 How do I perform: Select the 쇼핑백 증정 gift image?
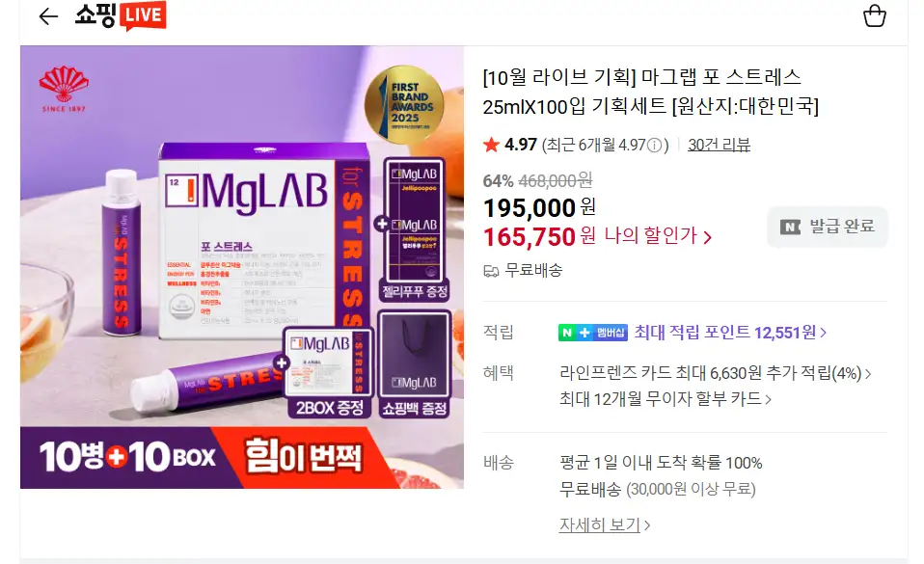tap(415, 364)
